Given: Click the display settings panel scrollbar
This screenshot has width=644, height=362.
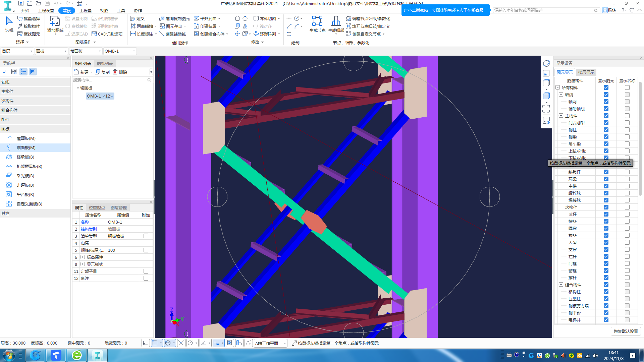Looking at the screenshot, I should (640, 138).
